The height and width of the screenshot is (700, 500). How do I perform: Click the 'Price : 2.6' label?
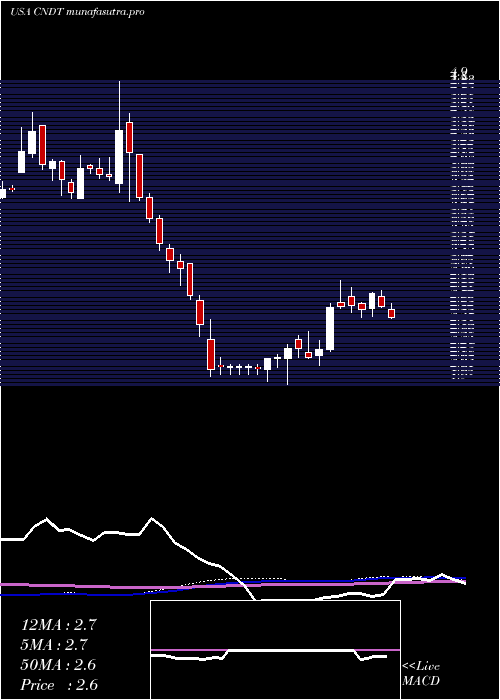59,685
